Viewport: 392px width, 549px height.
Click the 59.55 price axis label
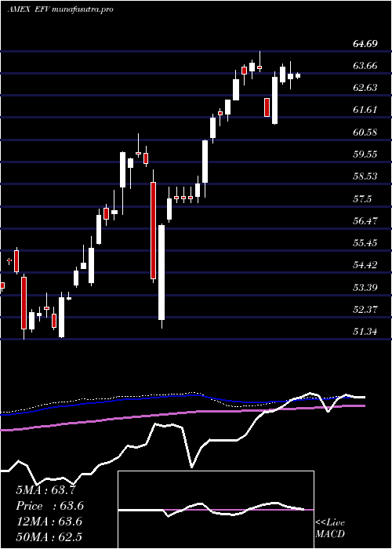(x=365, y=155)
